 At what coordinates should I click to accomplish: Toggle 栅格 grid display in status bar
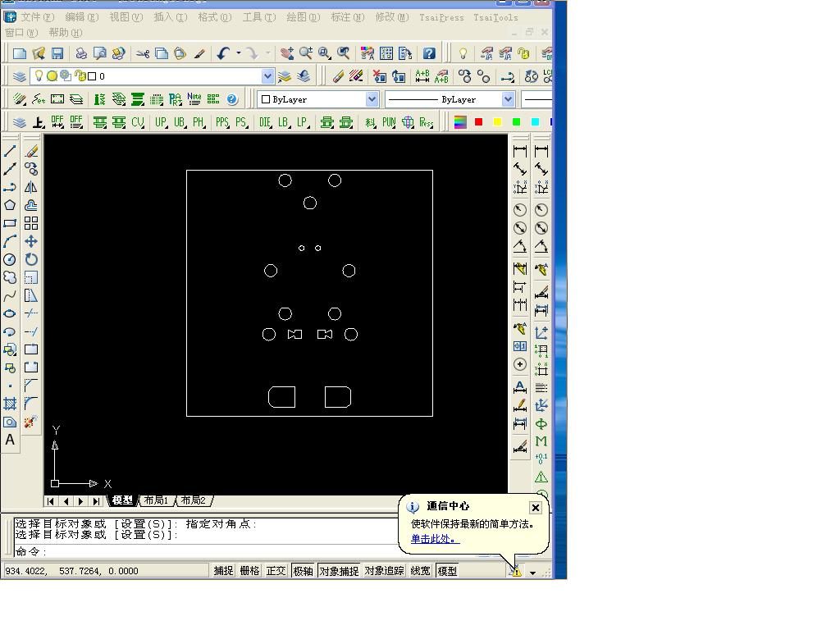coord(249,571)
